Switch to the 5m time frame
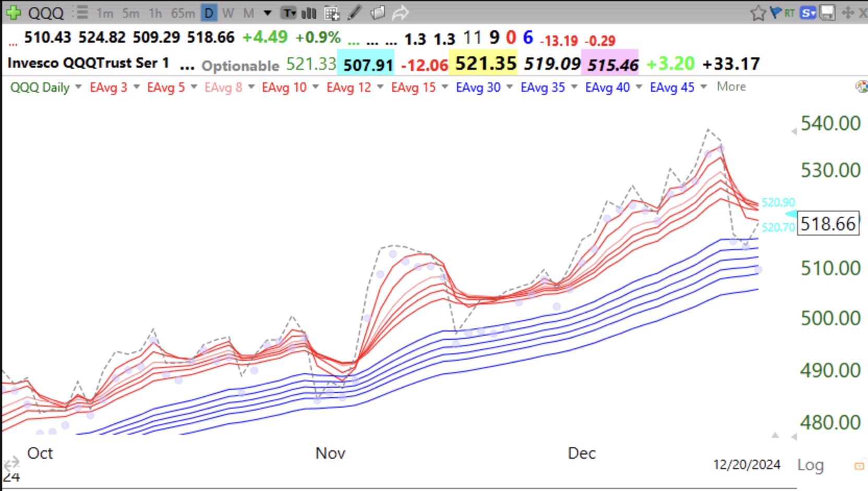Screen dimensions: 868x491 130,13
